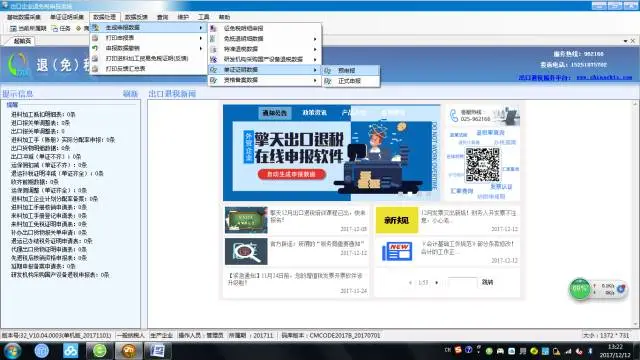
Task: Click the telephone hotline icon in news panel
Action: click(x=454, y=116)
